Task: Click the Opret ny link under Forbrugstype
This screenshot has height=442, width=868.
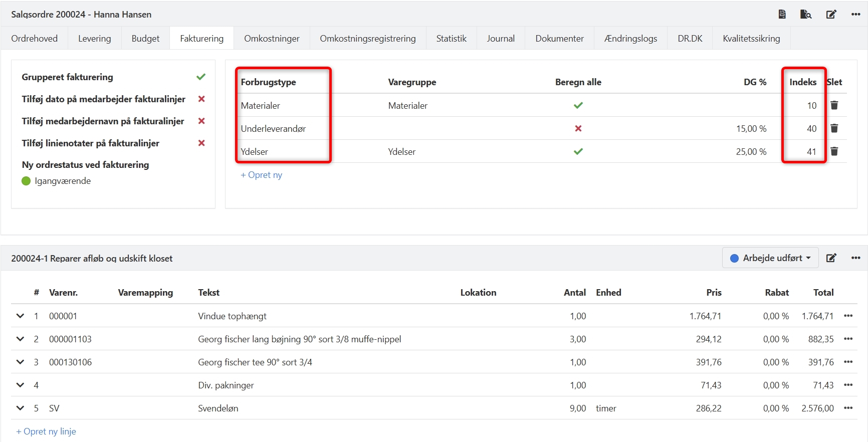Action: [x=261, y=175]
